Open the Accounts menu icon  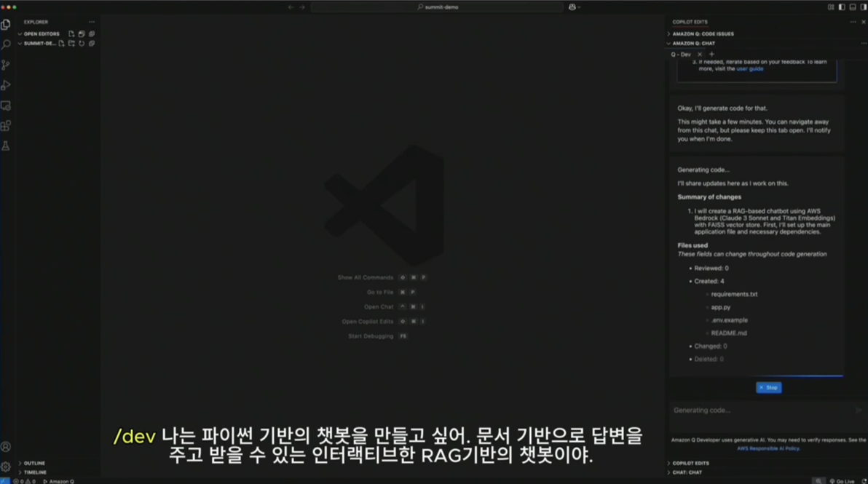6,446
